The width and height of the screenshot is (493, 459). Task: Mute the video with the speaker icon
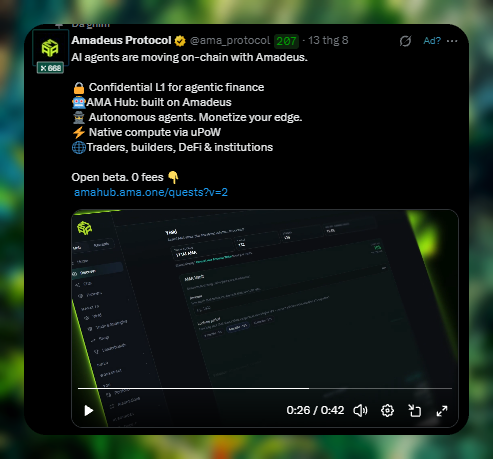360,411
